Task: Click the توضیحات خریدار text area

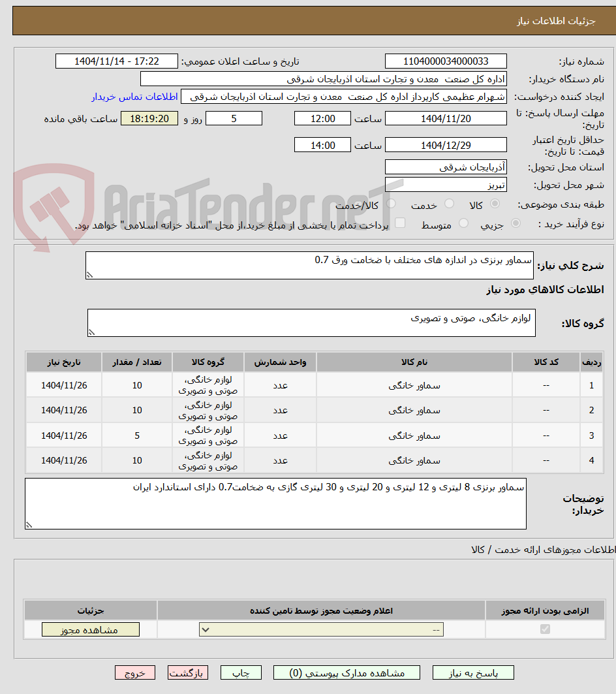Action: pos(275,503)
